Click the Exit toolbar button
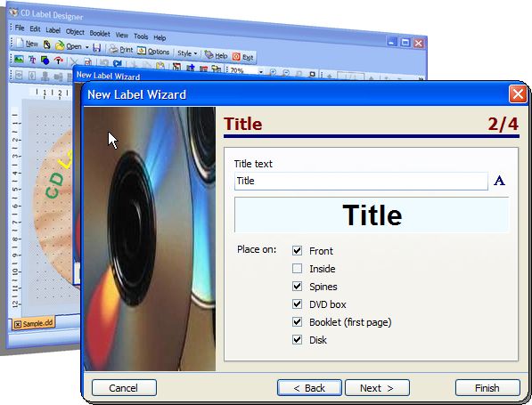Viewport: 532px width, 405px height. (x=243, y=57)
